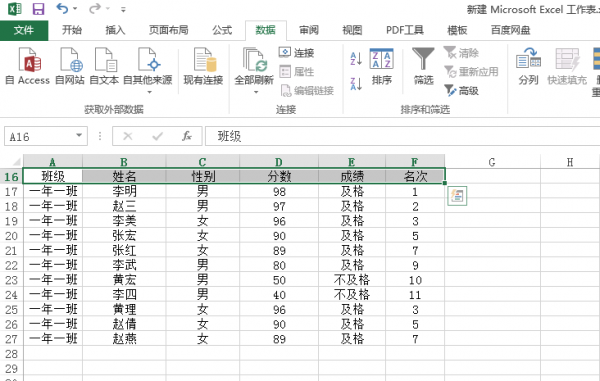600x381 pixels.
Task: Open the 百度网盘 ribbon tab
Action: 510,30
